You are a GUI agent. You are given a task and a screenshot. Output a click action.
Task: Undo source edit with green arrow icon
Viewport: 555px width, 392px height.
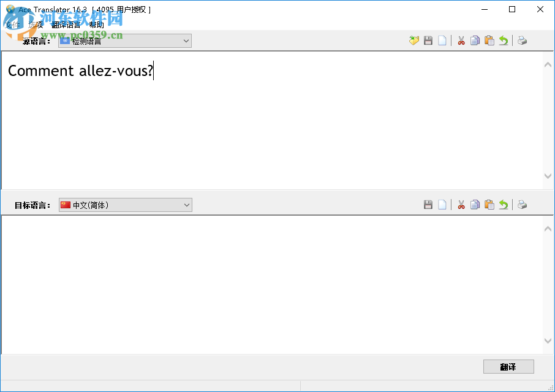(504, 40)
